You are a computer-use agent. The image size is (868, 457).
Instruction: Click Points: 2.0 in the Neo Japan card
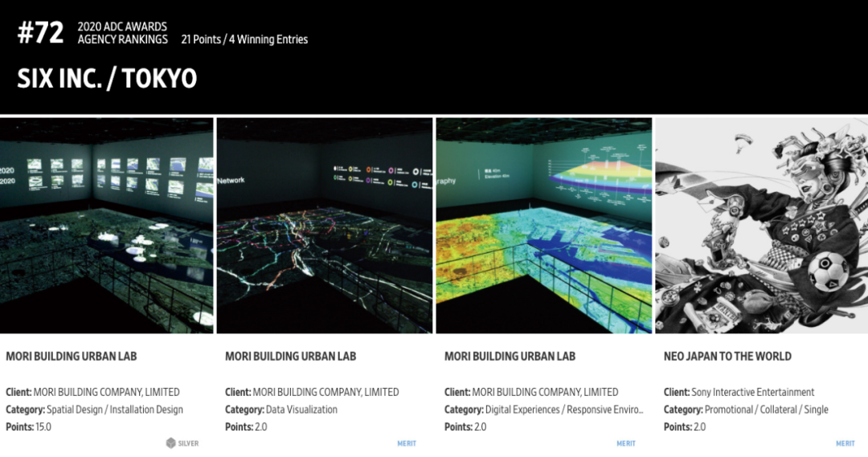coord(684,427)
